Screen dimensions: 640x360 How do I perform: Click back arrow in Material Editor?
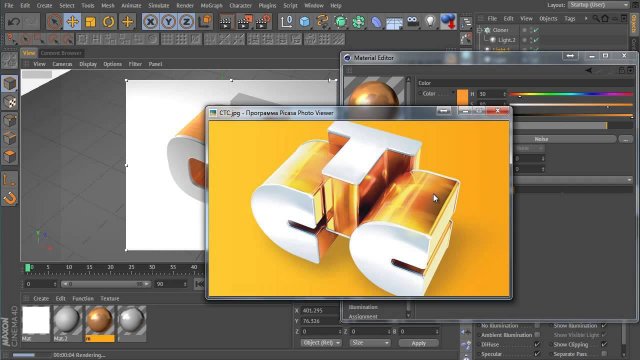coord(589,70)
